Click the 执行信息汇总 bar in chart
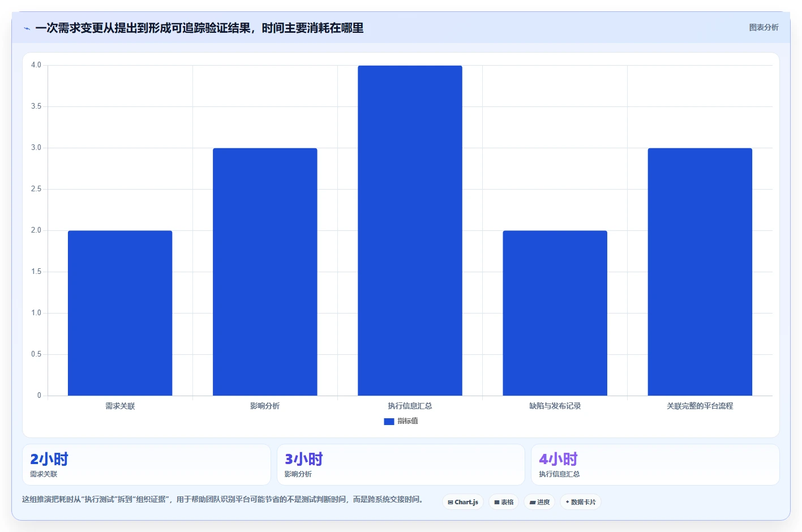This screenshot has width=802, height=532. click(410, 230)
